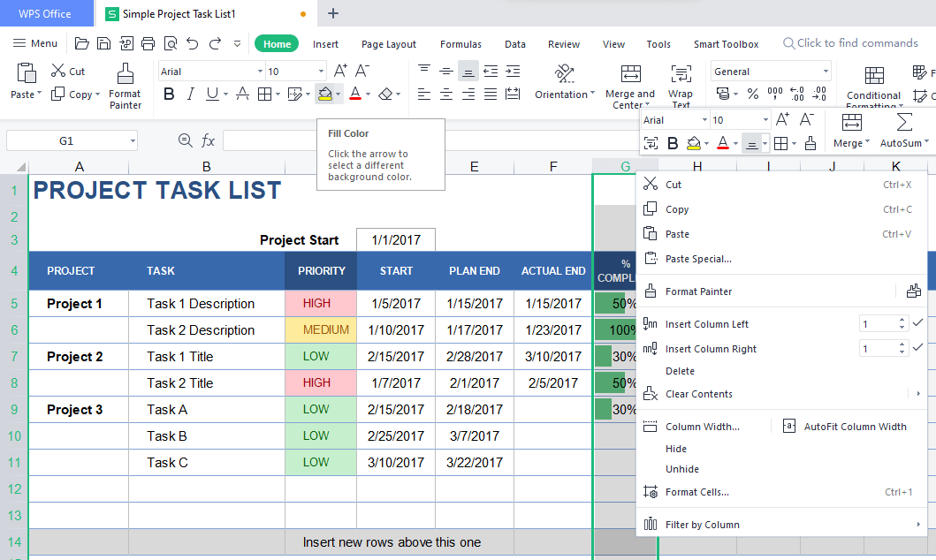Expand the Arial font name dropdown in the ribbon
The image size is (936, 560).
260,72
